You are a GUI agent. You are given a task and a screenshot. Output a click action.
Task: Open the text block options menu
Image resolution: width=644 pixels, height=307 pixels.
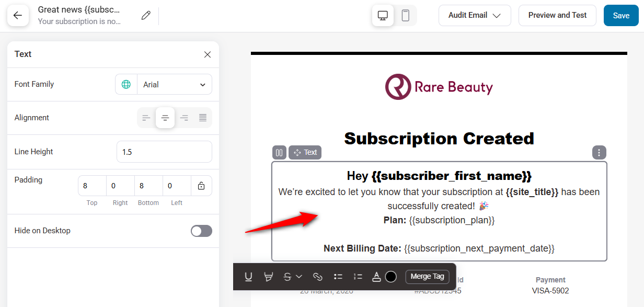[599, 152]
